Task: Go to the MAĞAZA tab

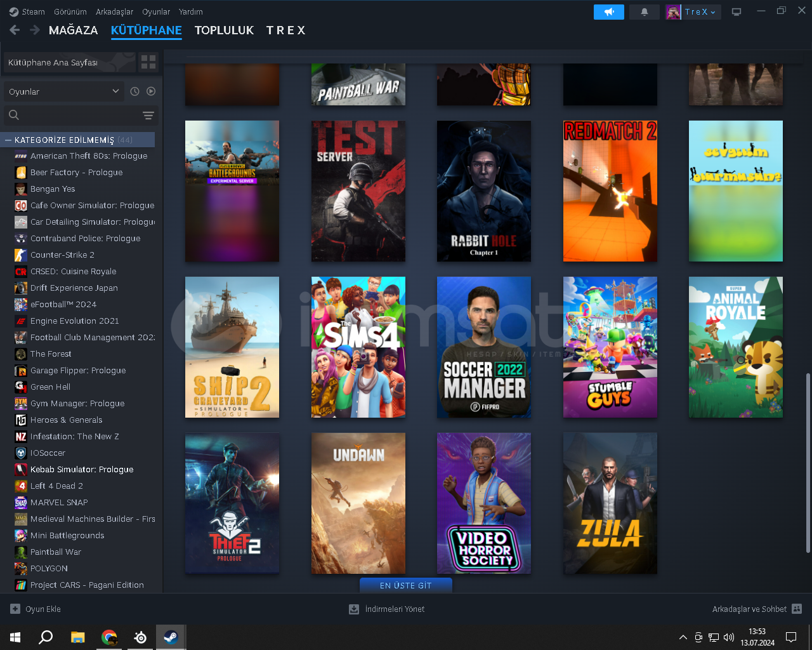Action: coord(74,30)
